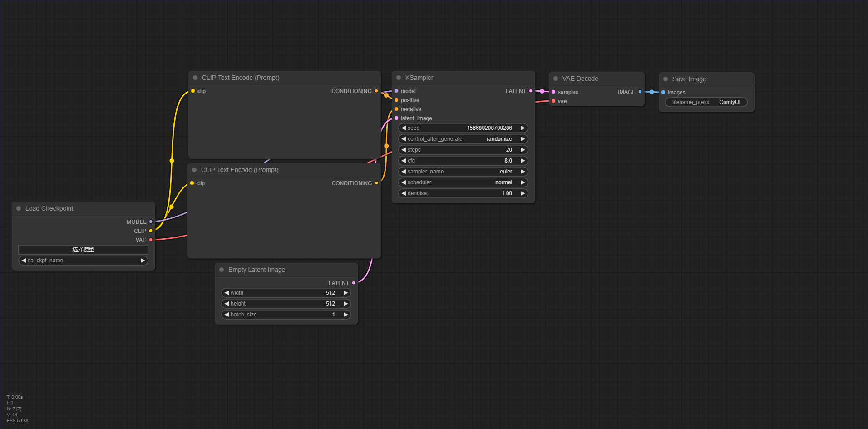Open the sampler_name euler dropdown
This screenshot has width=868, height=429.
click(x=463, y=172)
